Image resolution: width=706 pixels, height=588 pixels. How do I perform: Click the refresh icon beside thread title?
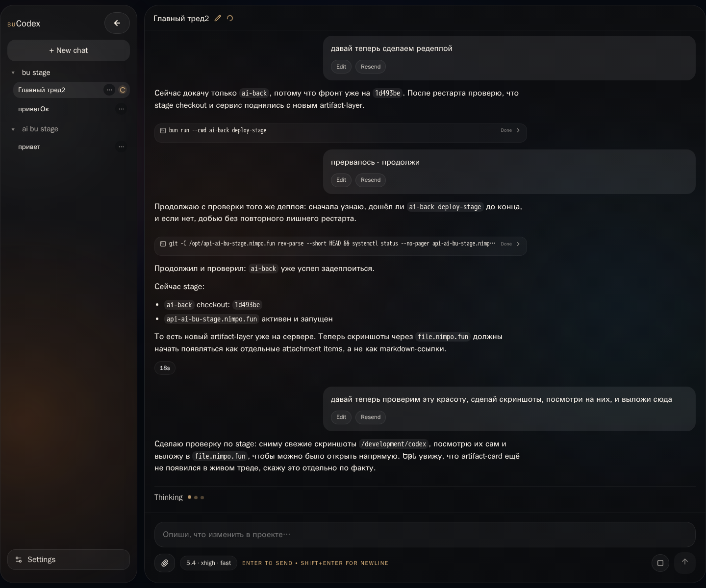pyautogui.click(x=230, y=19)
